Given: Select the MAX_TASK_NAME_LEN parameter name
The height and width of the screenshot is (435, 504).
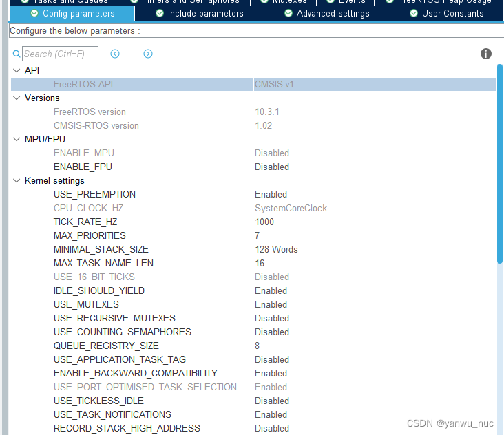Looking at the screenshot, I should point(103,263).
